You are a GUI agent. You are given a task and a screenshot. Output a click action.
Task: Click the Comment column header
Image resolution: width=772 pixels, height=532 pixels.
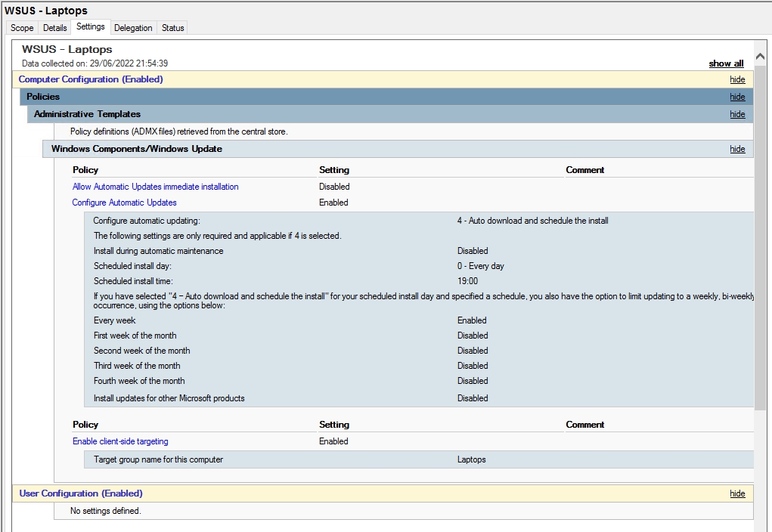[584, 170]
